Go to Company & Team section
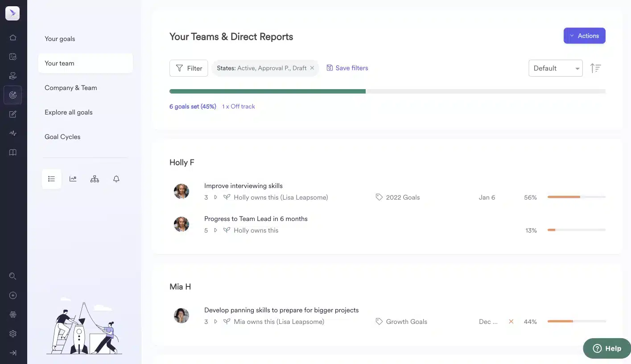Viewport: 631px width, 364px height. (71, 88)
